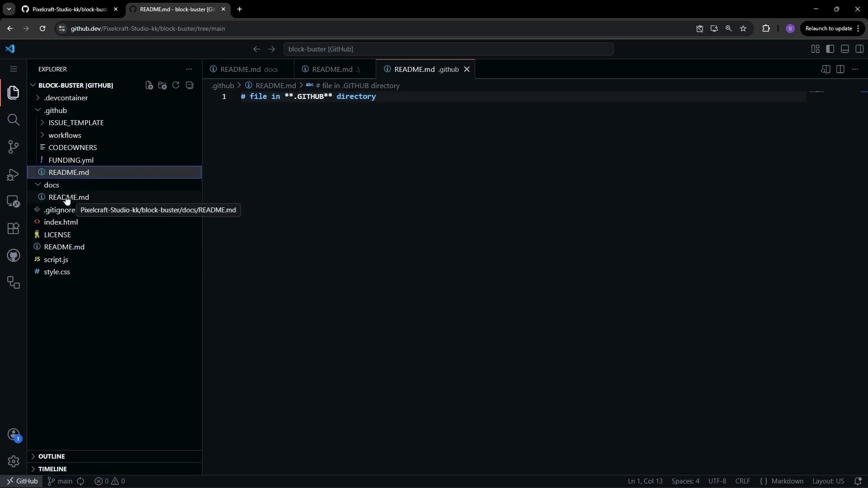Image resolution: width=868 pixels, height=488 pixels.
Task: Click the main branch in status bar
Action: tap(60, 481)
